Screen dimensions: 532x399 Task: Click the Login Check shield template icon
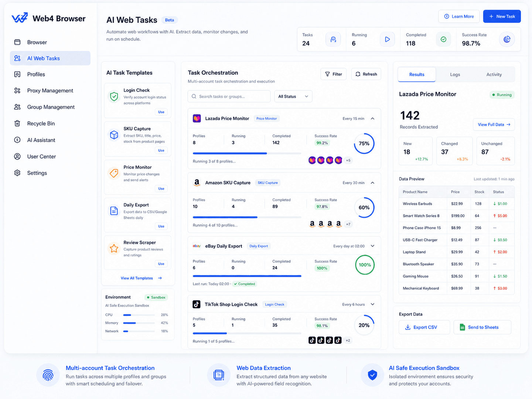[x=114, y=96]
